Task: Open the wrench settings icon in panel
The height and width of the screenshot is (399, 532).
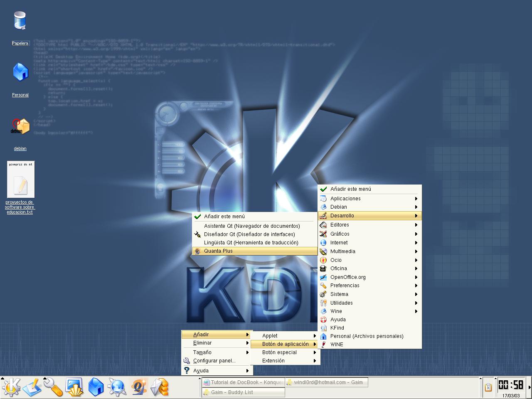Action: 53,387
